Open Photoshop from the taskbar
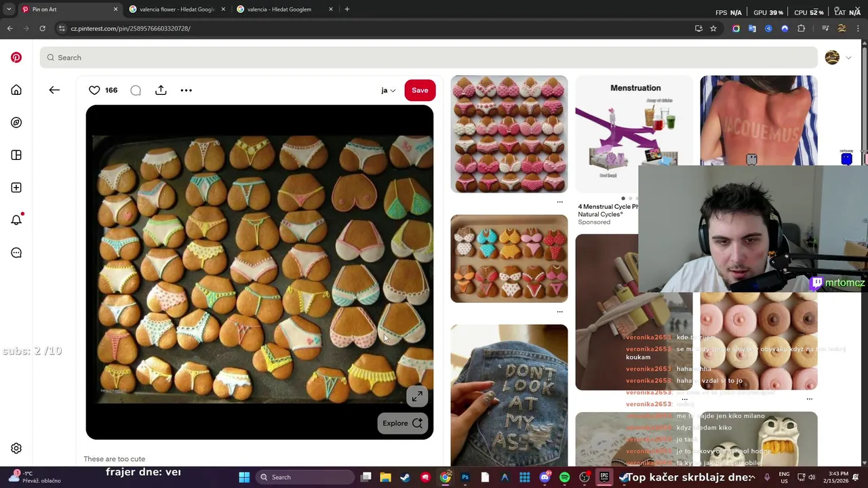This screenshot has width=868, height=488. pos(465,477)
